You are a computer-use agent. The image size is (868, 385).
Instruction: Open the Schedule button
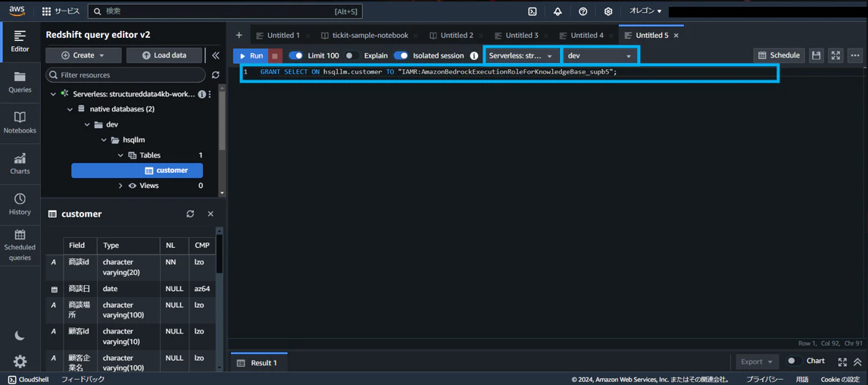779,55
